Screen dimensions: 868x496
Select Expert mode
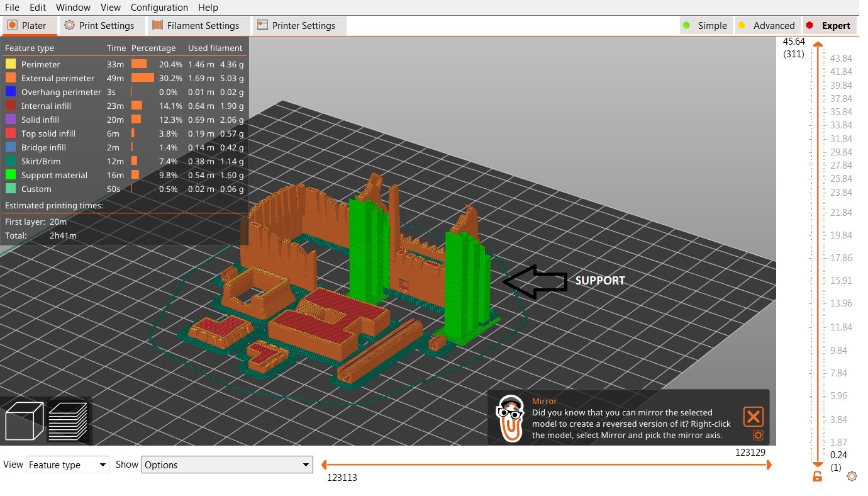tap(828, 26)
